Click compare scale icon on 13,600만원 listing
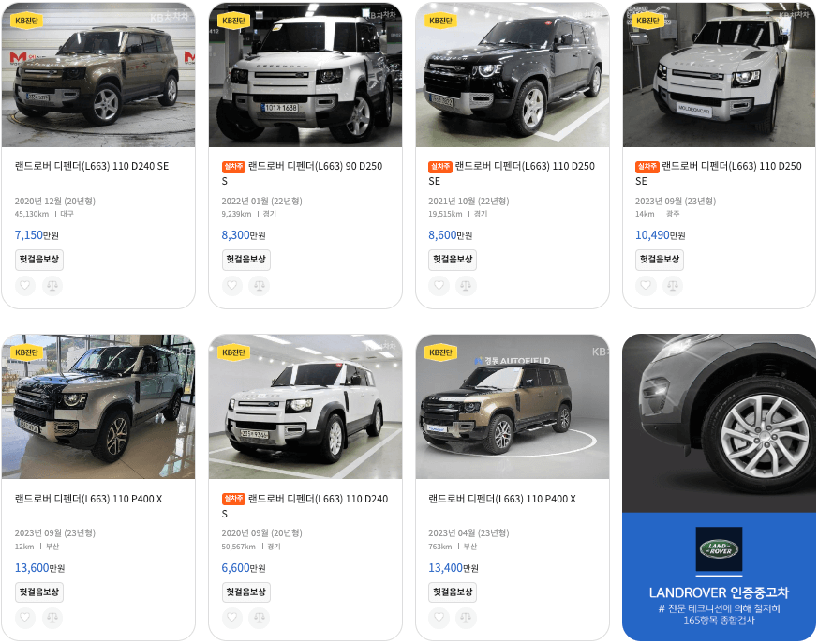Viewport: 818px width, 644px height. (x=52, y=618)
